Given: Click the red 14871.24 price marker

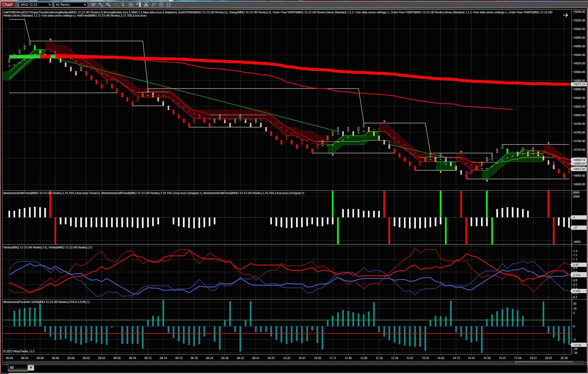Looking at the screenshot, I should point(579,85).
